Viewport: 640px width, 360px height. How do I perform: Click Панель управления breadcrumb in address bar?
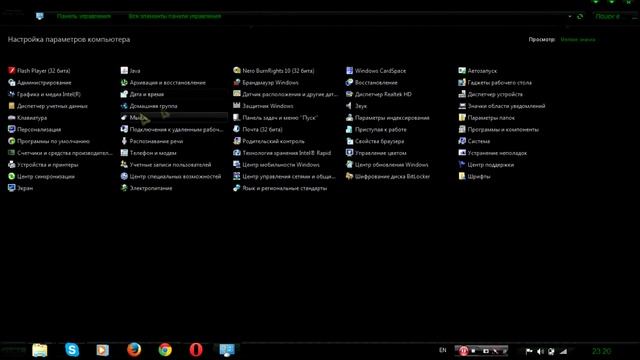(84, 16)
